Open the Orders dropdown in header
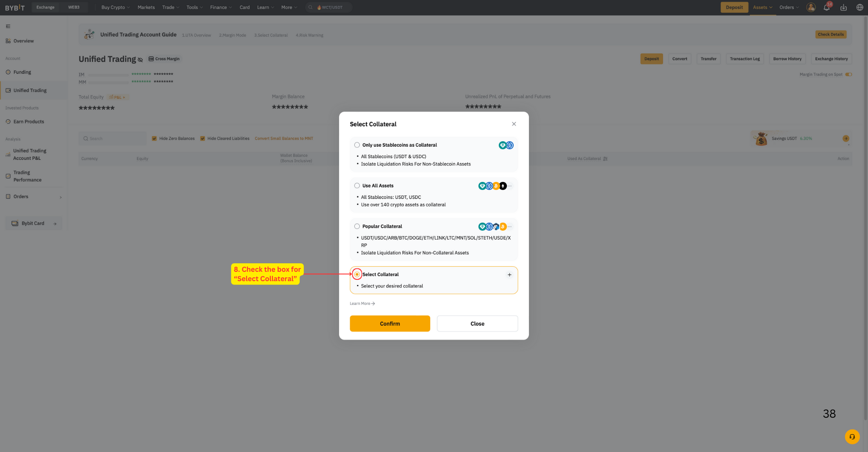Viewport: 868px width, 452px height. point(789,7)
